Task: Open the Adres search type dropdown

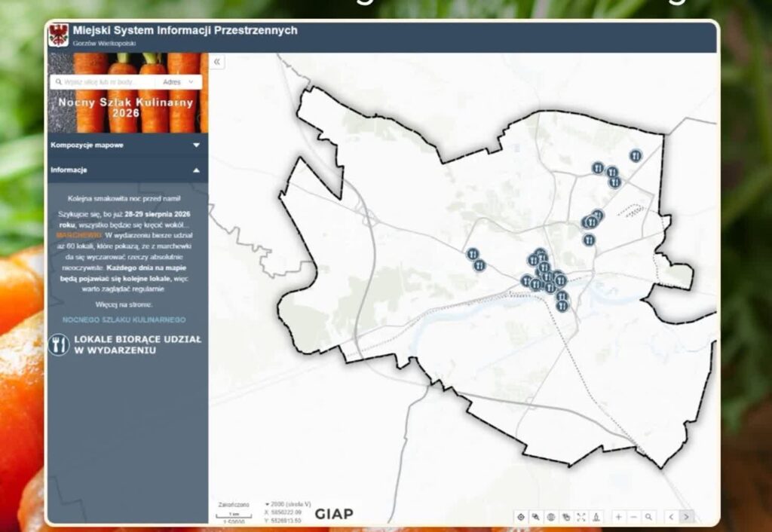Action: pyautogui.click(x=178, y=82)
